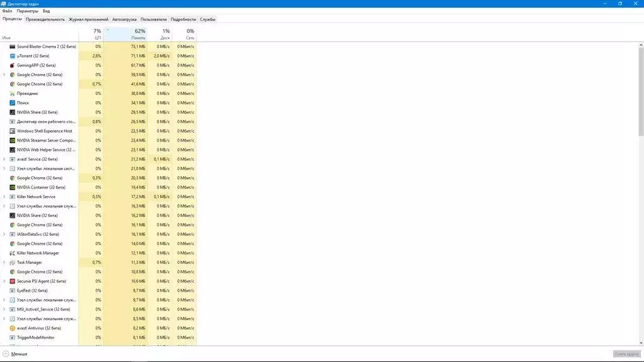The width and height of the screenshot is (644, 362).
Task: Click the scrollbar down arrow
Action: (641, 343)
